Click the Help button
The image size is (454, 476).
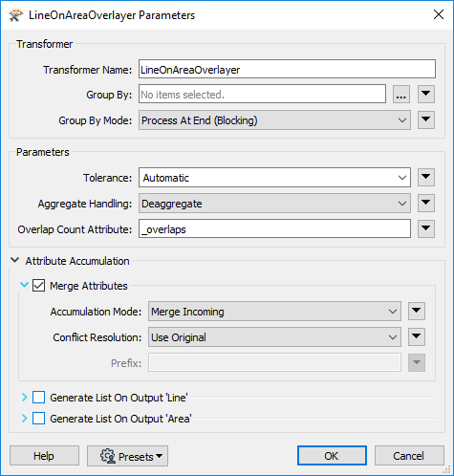click(x=44, y=456)
